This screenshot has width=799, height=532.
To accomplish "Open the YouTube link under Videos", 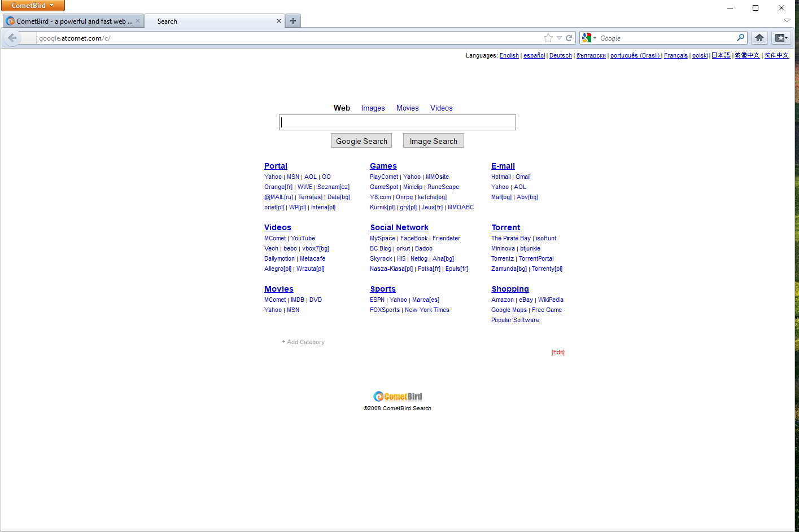I will pyautogui.click(x=303, y=238).
